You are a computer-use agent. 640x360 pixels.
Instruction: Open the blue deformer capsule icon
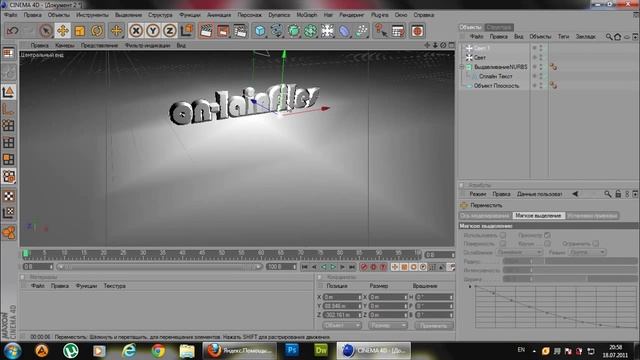(x=344, y=31)
